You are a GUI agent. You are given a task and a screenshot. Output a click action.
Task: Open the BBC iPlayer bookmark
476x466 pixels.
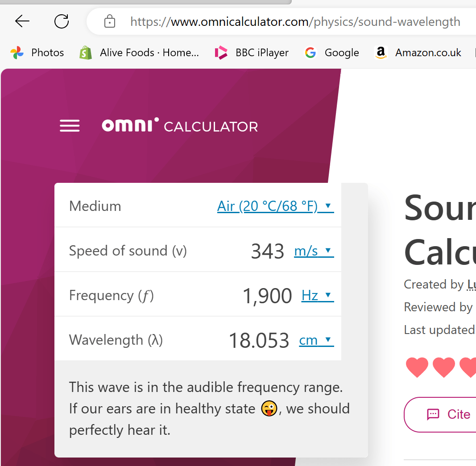[x=252, y=53]
